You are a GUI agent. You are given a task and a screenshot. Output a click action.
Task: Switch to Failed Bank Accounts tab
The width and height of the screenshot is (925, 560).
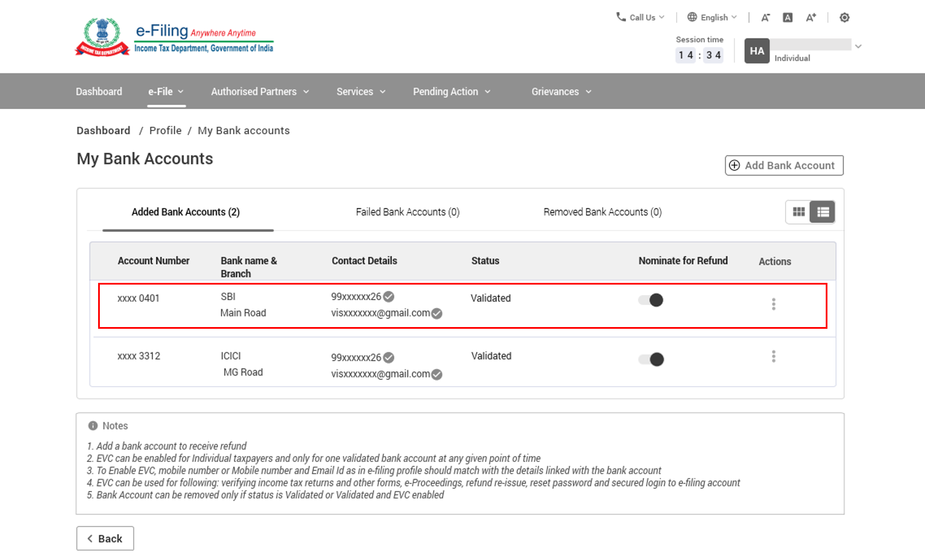click(407, 212)
